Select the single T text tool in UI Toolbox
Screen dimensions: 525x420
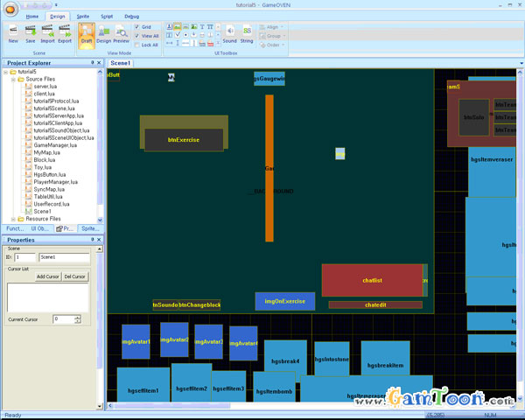(x=202, y=26)
